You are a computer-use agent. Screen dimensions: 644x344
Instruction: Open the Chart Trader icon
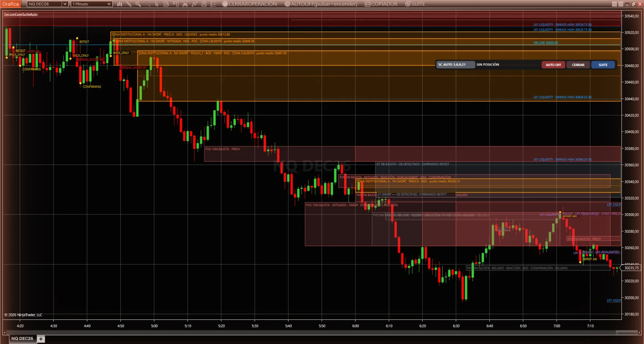pyautogui.click(x=175, y=4)
